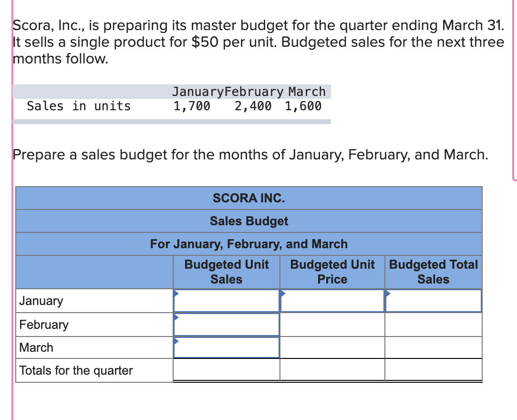Select the March Budgeted Unit Sales cell
This screenshot has height=420, width=517.
coord(227,347)
